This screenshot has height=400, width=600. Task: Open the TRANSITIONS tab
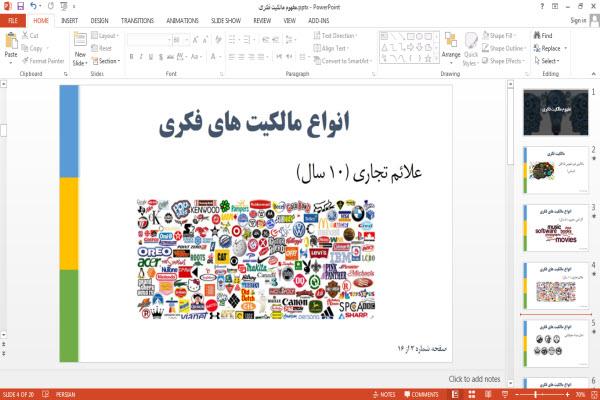(137, 21)
